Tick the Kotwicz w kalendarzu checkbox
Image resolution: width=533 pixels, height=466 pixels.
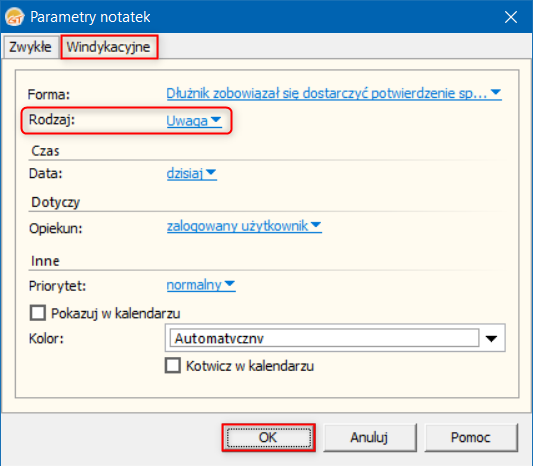coord(173,366)
